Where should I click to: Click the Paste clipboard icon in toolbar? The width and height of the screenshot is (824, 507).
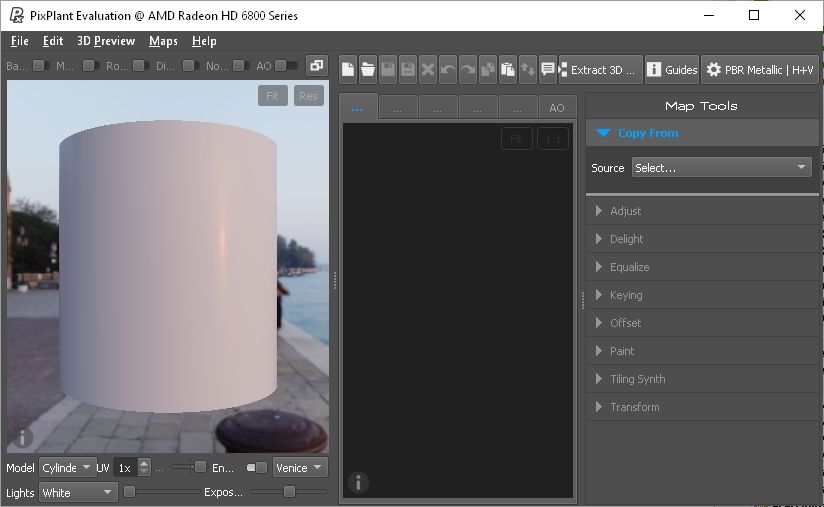click(x=508, y=69)
